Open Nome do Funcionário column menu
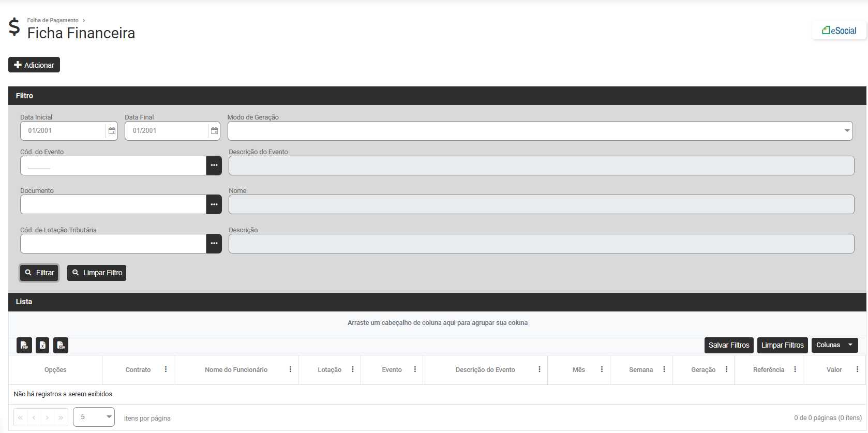 290,369
